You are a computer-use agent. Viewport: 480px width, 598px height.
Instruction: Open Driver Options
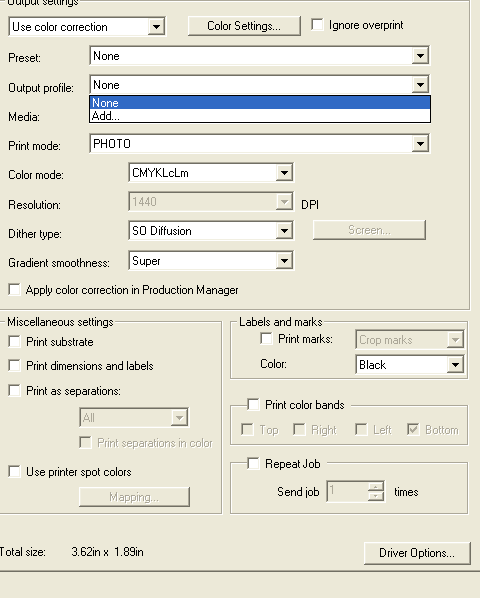[417, 553]
